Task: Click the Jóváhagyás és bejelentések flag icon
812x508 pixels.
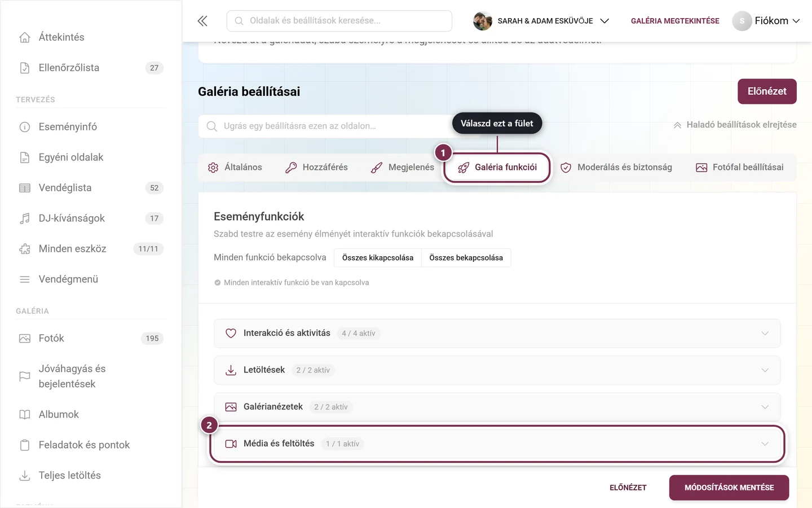Action: tap(25, 376)
